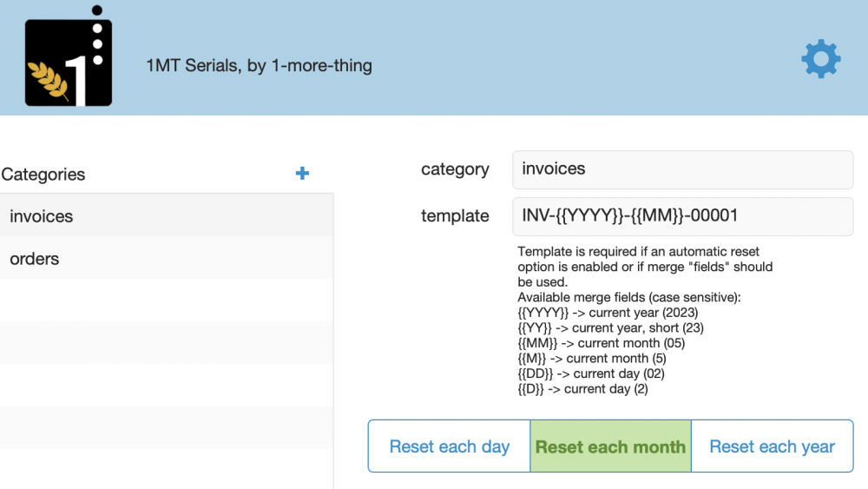Click the "template" field label

(x=455, y=216)
